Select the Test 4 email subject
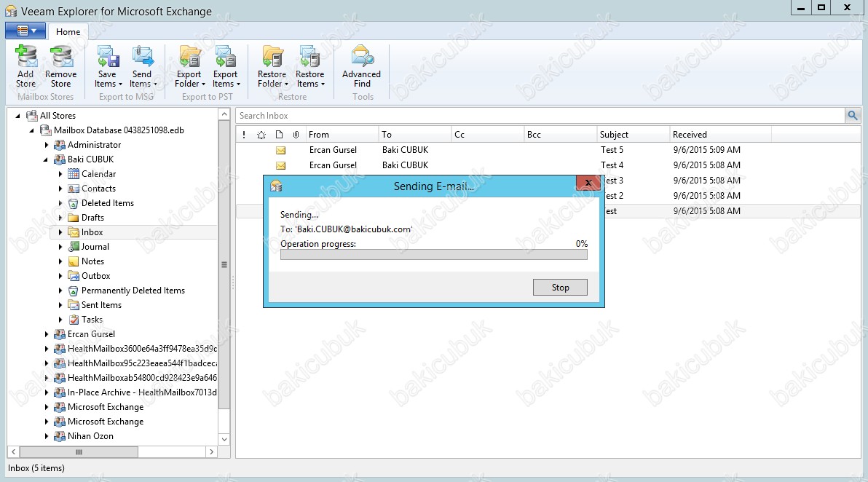The image size is (868, 482). click(x=612, y=165)
